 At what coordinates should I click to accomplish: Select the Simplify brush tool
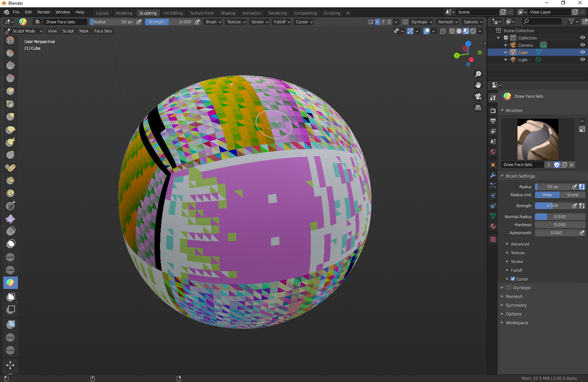click(x=10, y=231)
